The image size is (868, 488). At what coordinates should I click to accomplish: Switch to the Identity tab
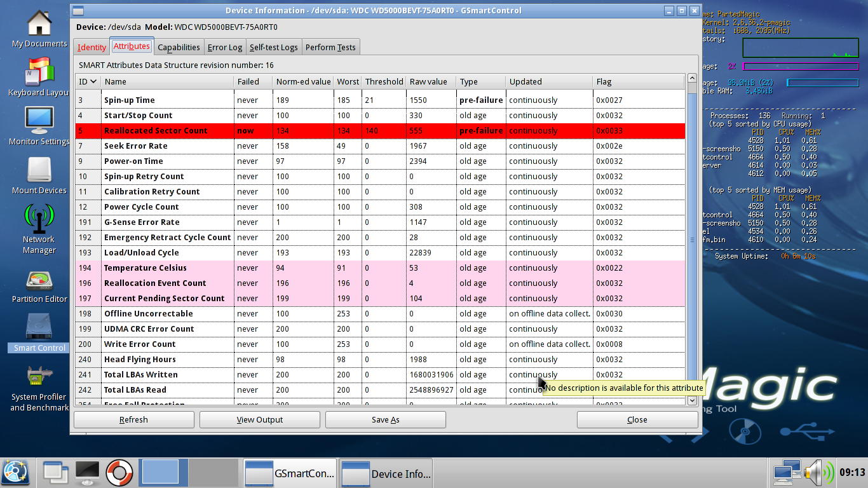tap(92, 47)
